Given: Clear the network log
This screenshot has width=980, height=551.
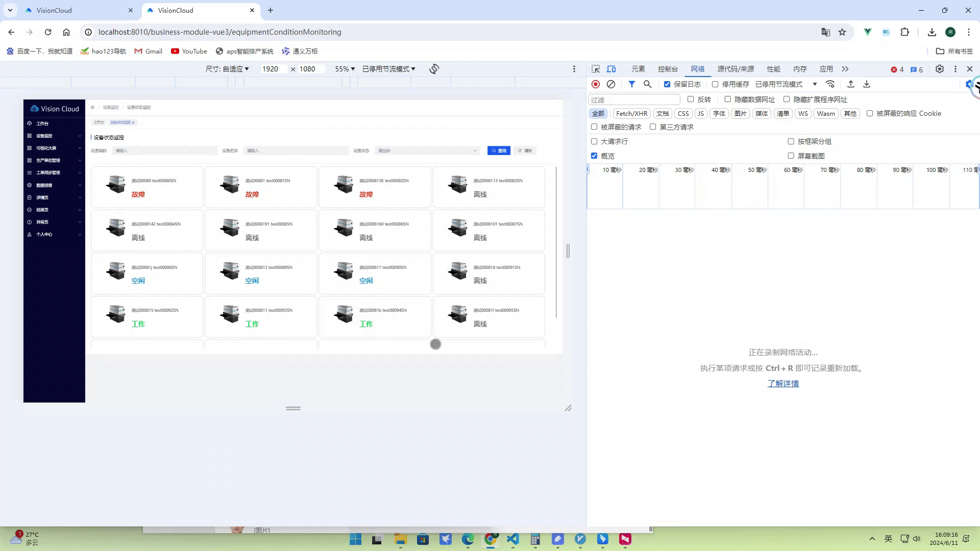Looking at the screenshot, I should (611, 84).
